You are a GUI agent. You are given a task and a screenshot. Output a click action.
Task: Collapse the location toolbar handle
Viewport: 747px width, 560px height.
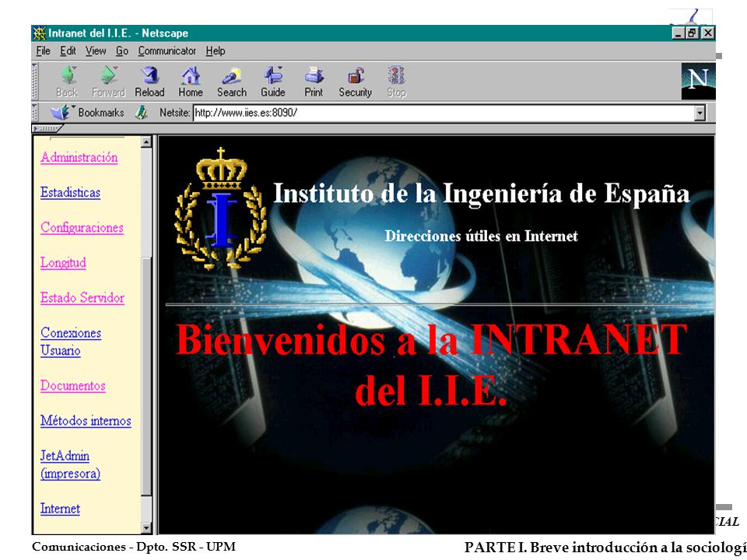point(35,113)
